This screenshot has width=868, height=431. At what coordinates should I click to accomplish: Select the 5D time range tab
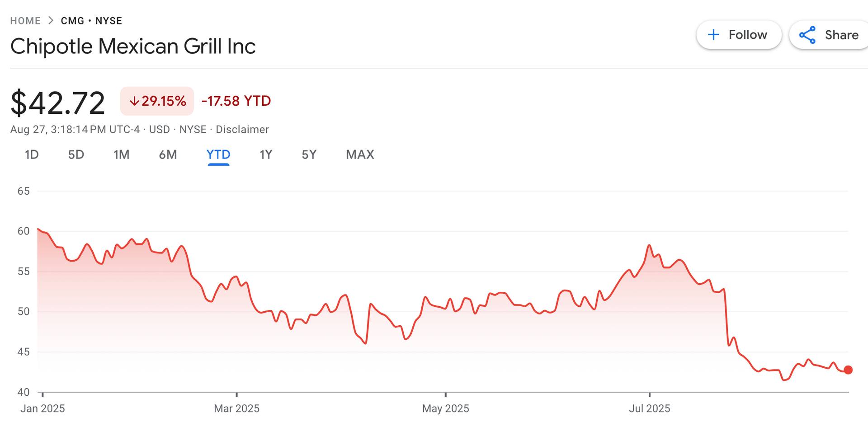pyautogui.click(x=76, y=155)
